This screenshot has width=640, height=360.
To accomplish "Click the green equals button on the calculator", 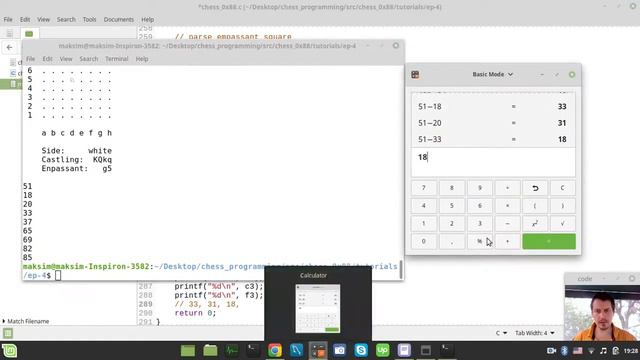I will (549, 241).
